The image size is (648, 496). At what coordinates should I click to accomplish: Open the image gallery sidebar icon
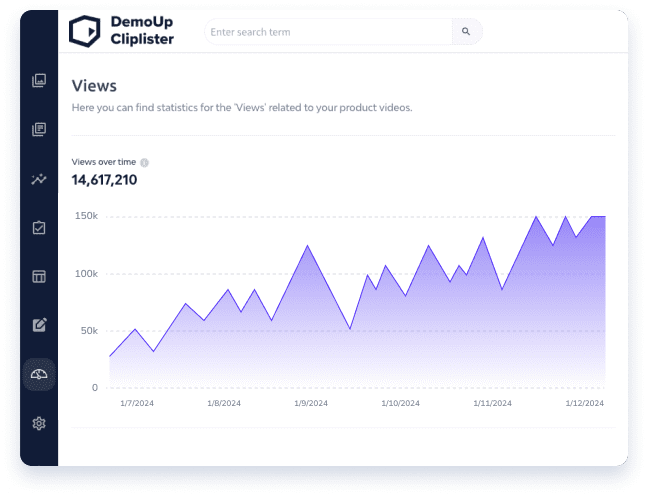[x=39, y=81]
